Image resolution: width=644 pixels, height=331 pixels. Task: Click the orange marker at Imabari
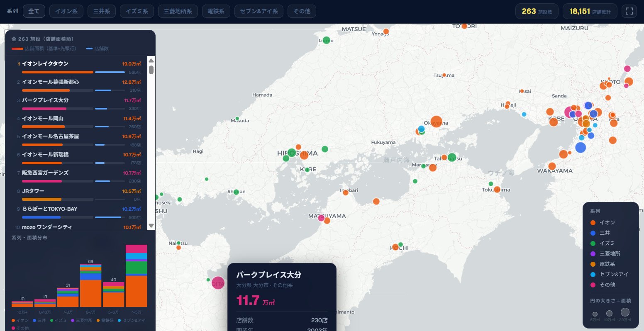[x=345, y=192]
